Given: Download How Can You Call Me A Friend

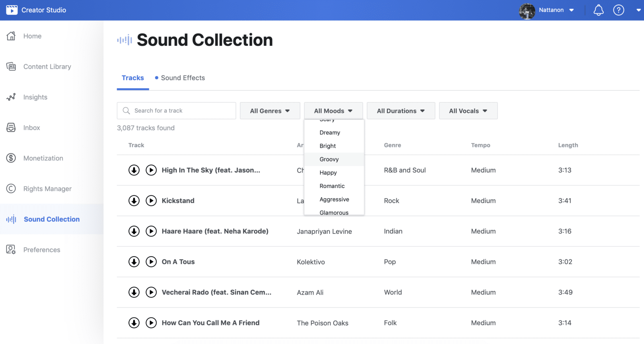Looking at the screenshot, I should coord(134,323).
